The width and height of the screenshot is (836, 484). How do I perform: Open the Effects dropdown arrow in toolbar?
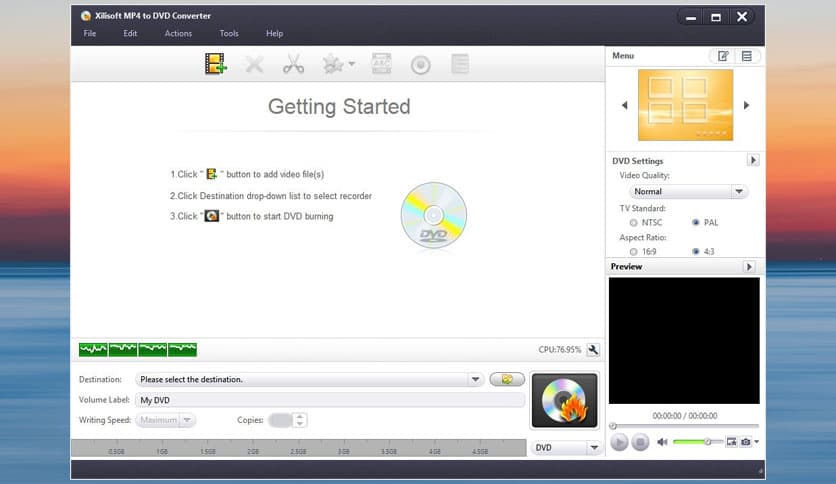352,64
